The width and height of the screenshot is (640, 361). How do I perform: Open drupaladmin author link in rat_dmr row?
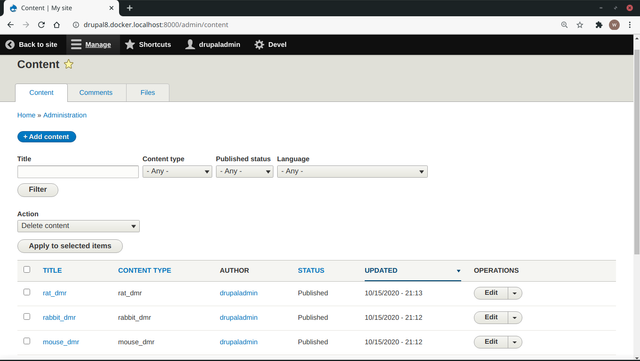(239, 293)
